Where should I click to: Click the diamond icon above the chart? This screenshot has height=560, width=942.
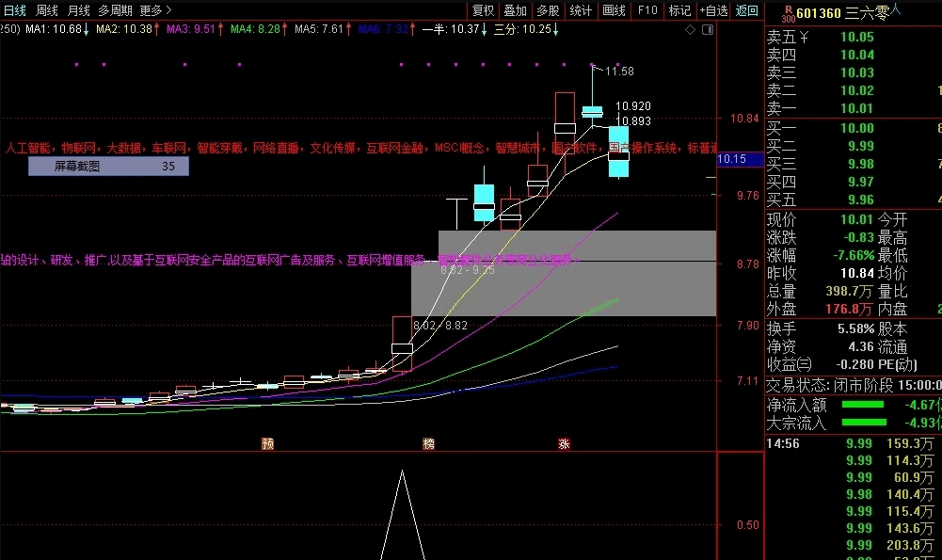point(691,29)
